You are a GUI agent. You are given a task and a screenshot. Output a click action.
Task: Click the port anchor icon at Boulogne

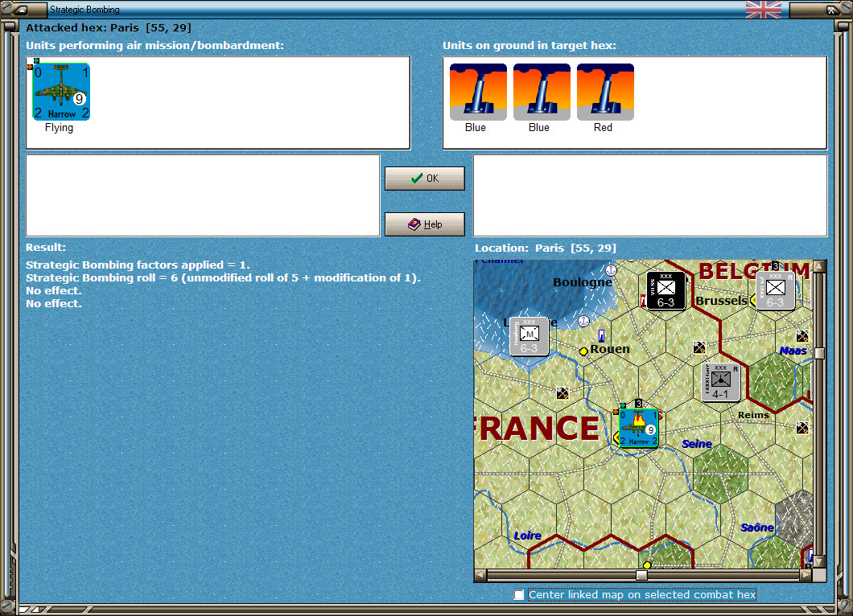tap(611, 269)
